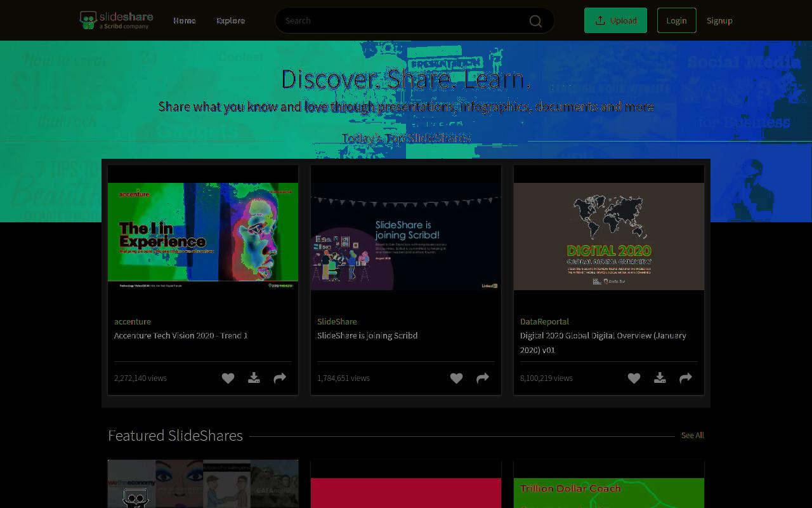Open the Signup link
The width and height of the screenshot is (812, 508).
pos(719,20)
